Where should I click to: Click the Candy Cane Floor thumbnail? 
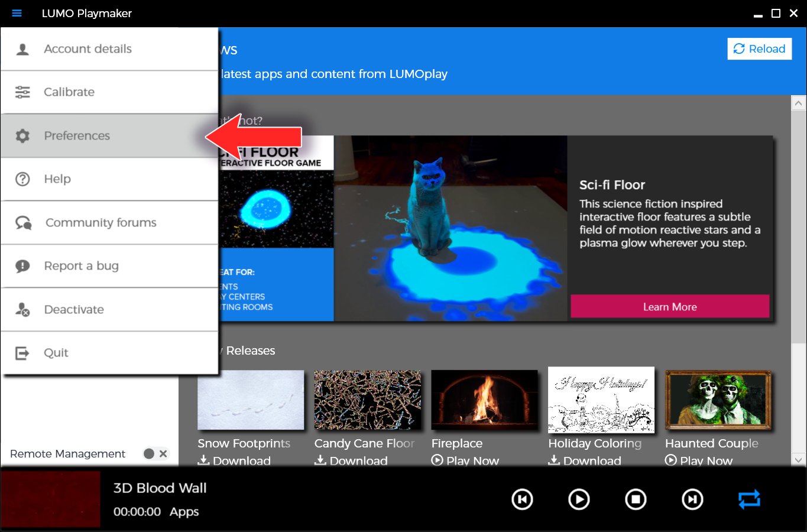click(368, 400)
